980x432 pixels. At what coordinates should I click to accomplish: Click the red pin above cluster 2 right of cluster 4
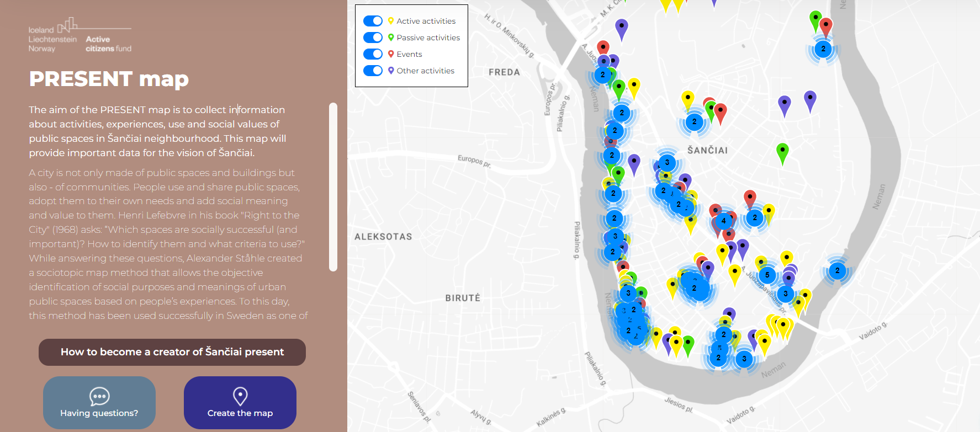click(750, 198)
